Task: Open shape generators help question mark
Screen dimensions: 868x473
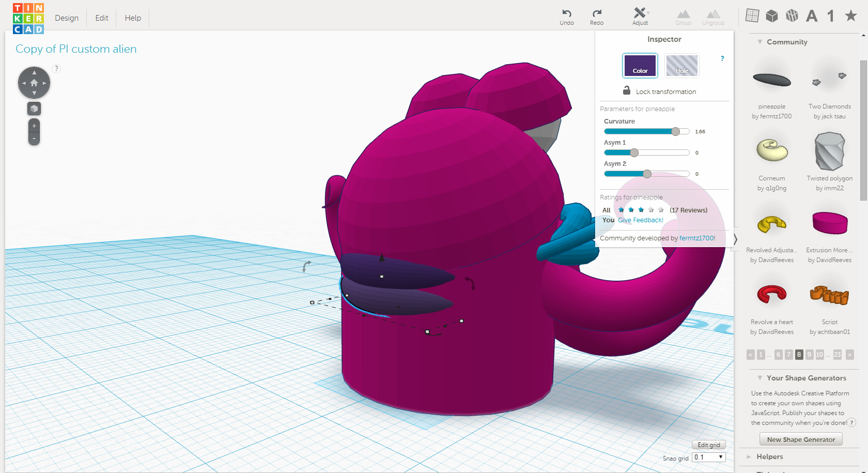Action: (x=851, y=423)
